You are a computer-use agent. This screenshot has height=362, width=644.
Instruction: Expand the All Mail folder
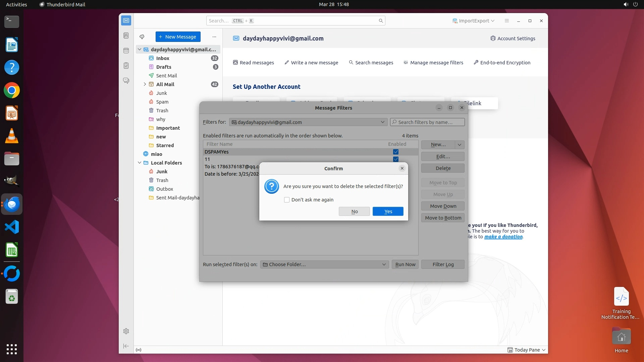145,84
